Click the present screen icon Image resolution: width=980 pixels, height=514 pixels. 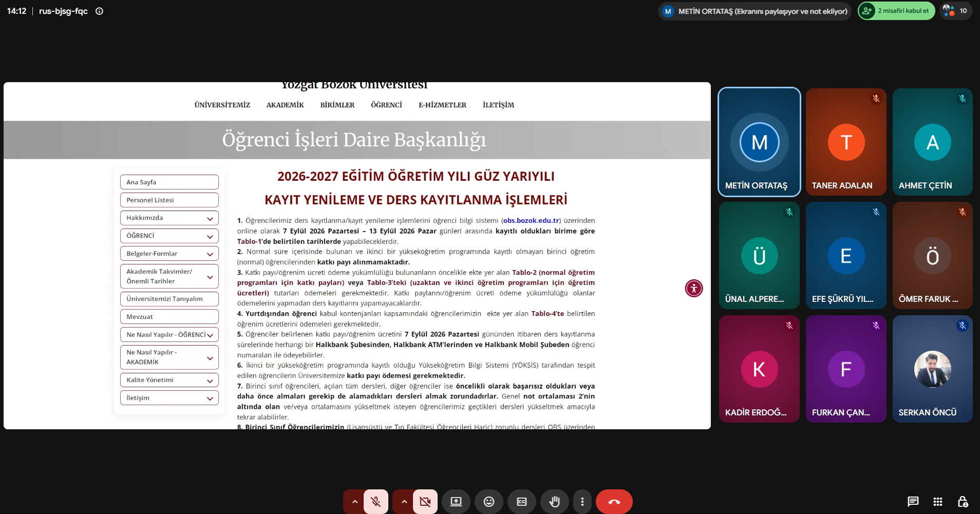[456, 502]
